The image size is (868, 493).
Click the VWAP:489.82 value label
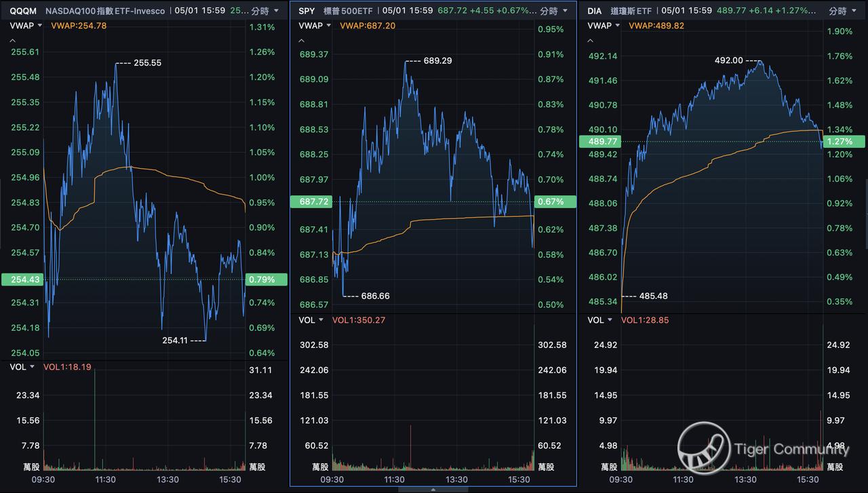(655, 25)
